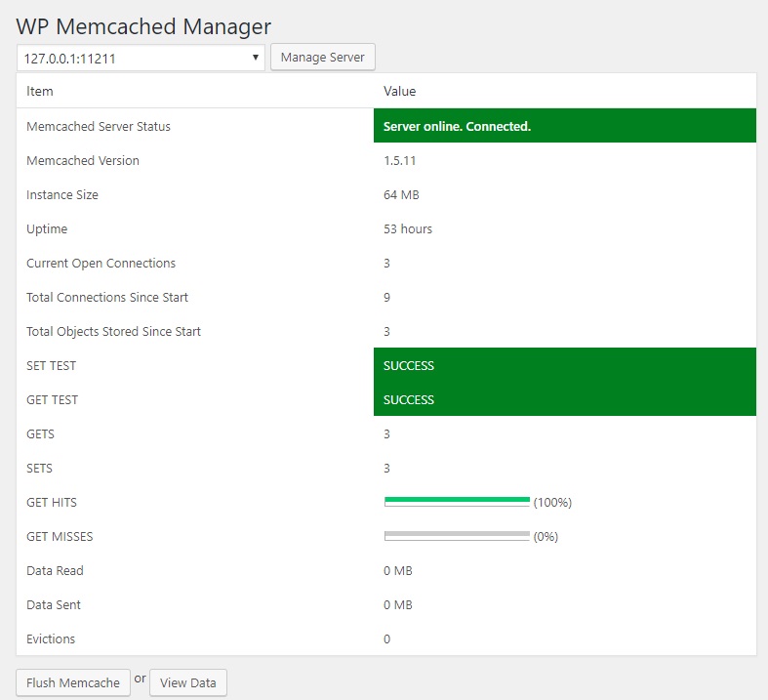This screenshot has width=768, height=700.
Task: Select the Instance Size value 64 MB
Action: [401, 194]
